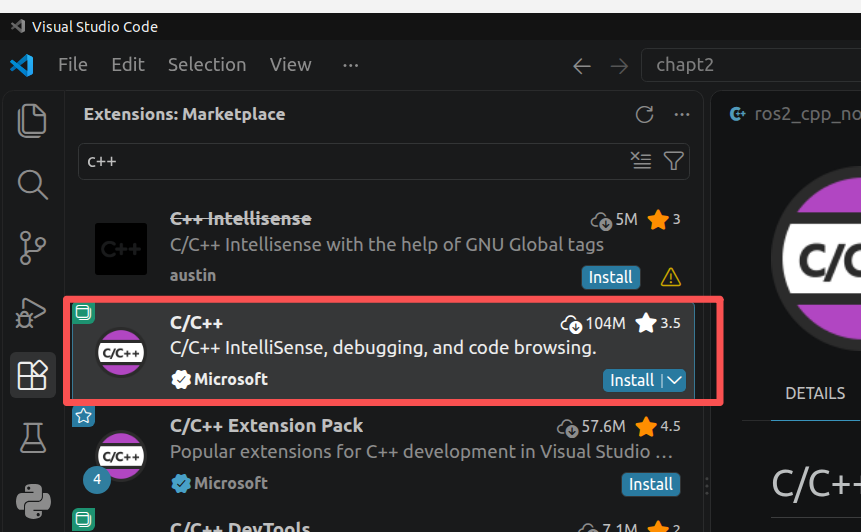The image size is (861, 532).
Task: Open the Search view icon
Action: coord(32,184)
